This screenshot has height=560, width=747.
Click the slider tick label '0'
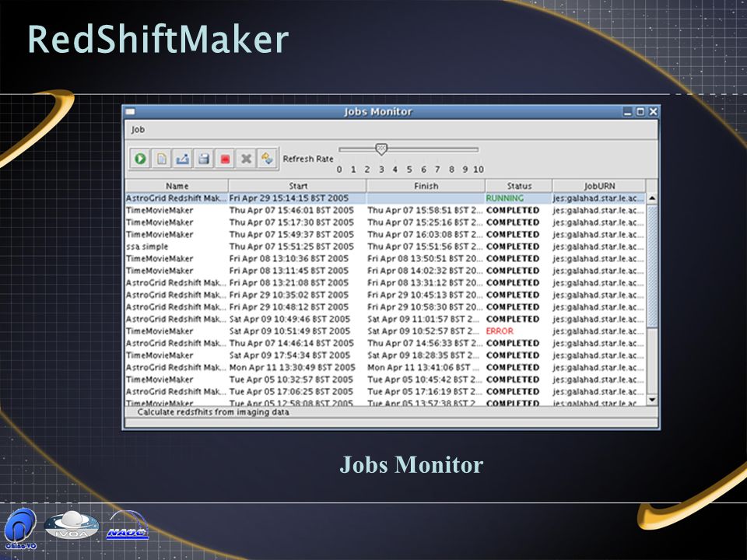click(339, 170)
